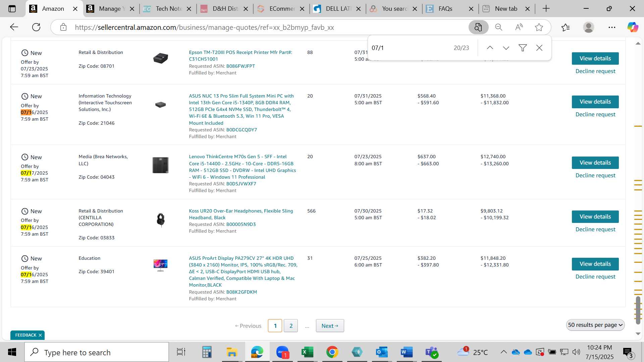View site information lock icon
644x362 pixels.
(x=63, y=27)
